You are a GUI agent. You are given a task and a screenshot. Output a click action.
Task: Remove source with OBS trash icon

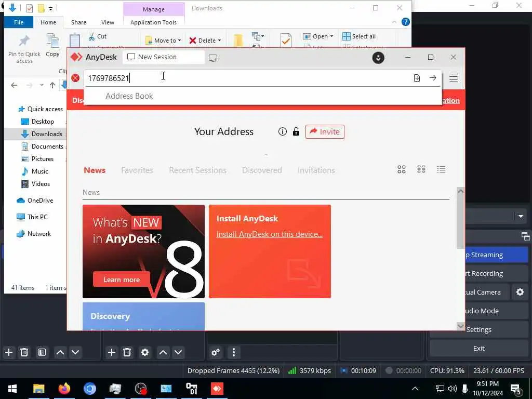127,353
